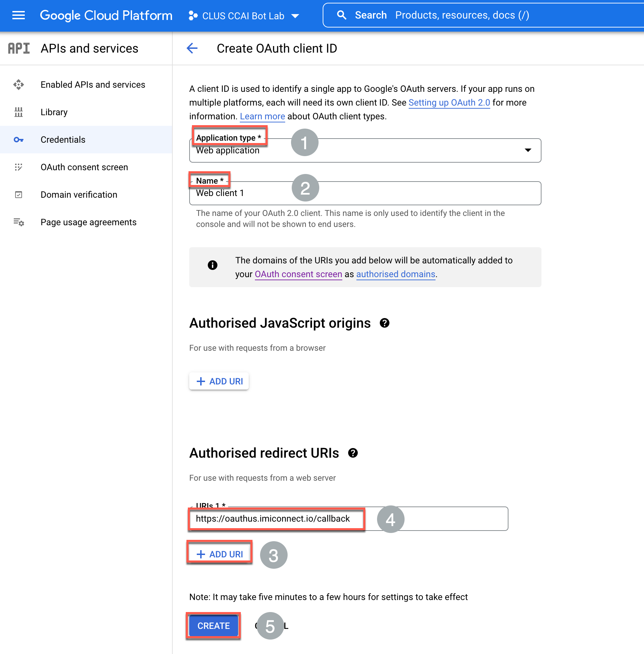
Task: Click the URIs 1 redirect URI field
Action: point(348,519)
